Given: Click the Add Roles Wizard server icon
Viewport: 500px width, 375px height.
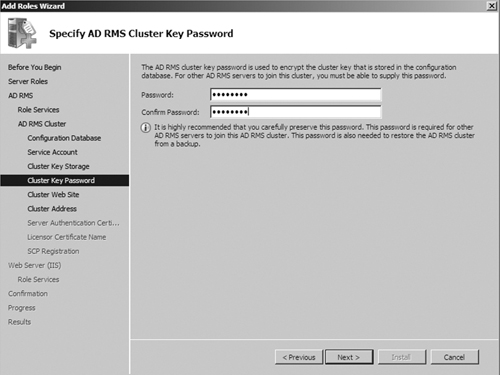Looking at the screenshot, I should tap(22, 33).
